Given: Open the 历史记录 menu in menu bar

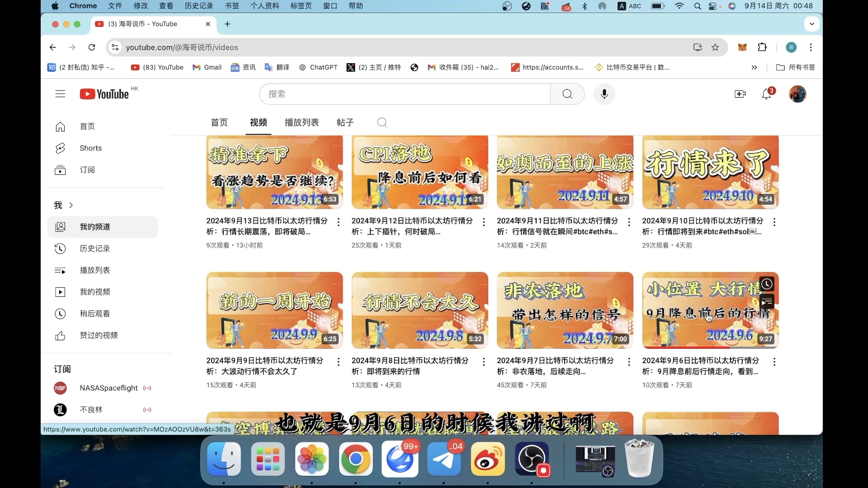Looking at the screenshot, I should point(199,6).
